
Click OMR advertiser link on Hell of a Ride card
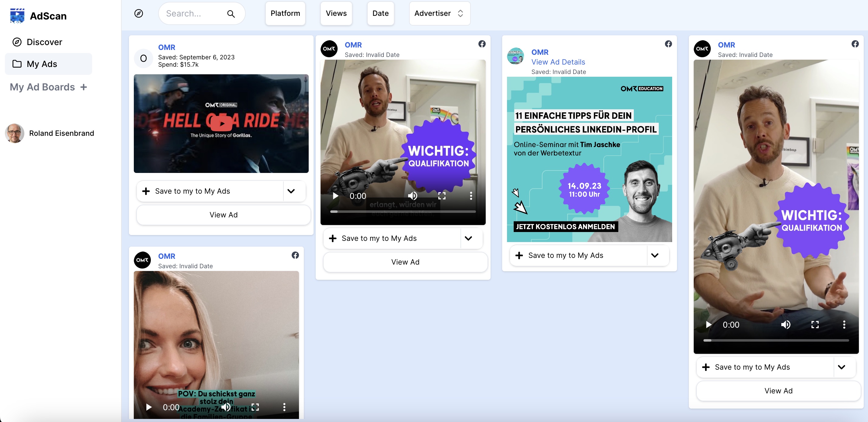(167, 47)
